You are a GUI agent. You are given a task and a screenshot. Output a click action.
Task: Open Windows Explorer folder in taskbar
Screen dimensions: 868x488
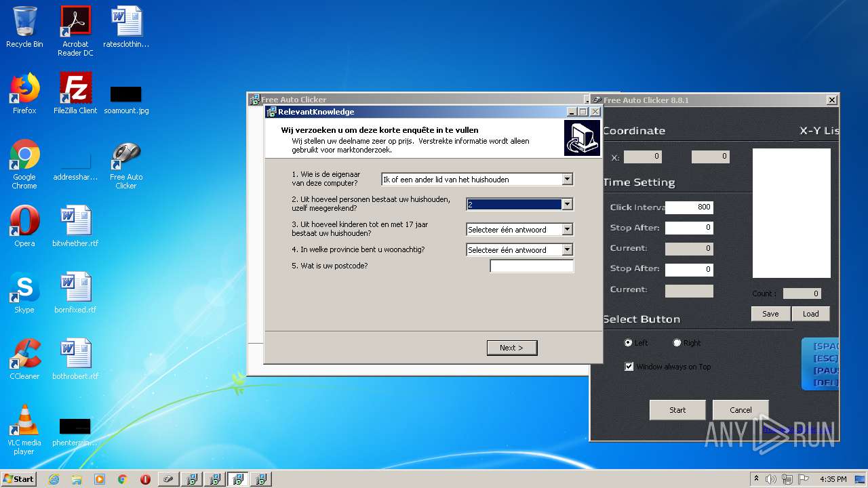coord(77,479)
